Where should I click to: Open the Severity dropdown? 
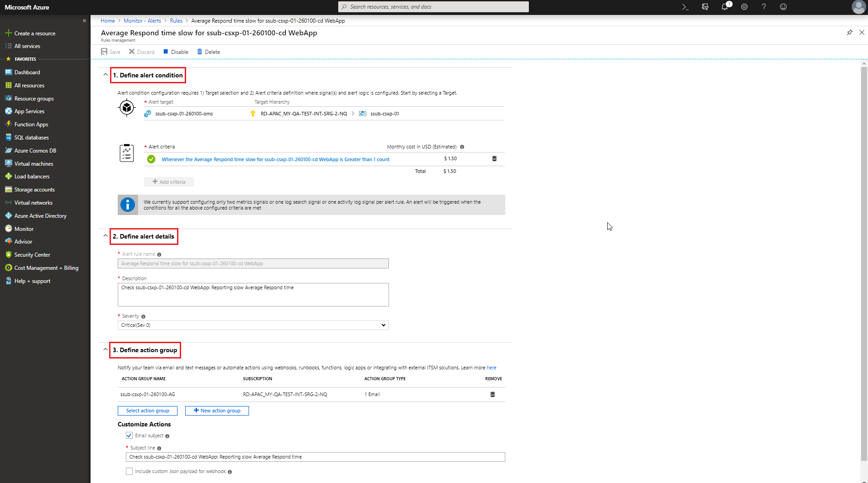click(253, 325)
